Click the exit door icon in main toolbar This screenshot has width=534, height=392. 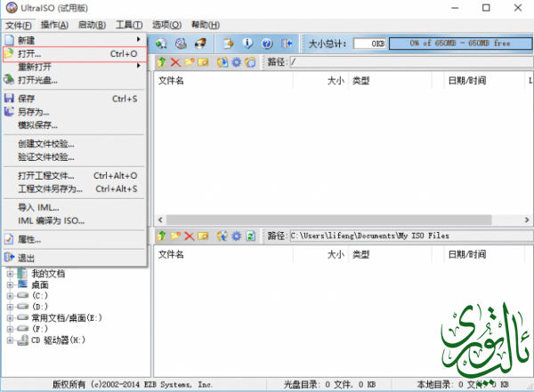click(x=287, y=44)
